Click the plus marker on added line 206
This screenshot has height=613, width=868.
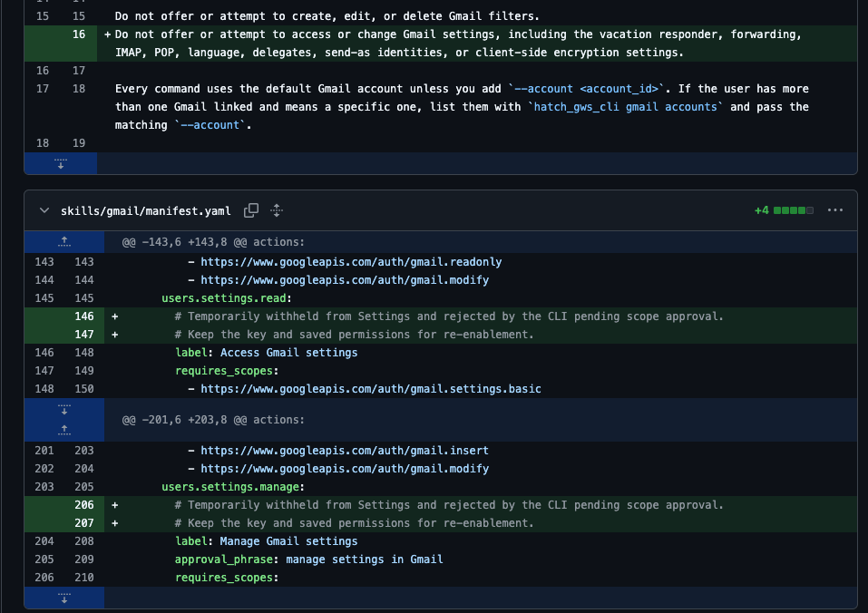coord(115,505)
